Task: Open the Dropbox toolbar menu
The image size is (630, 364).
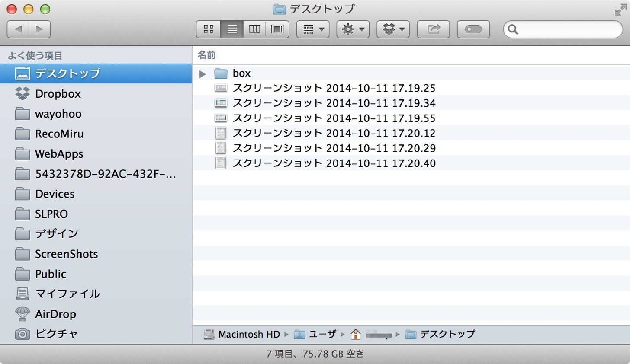Action: pyautogui.click(x=393, y=29)
